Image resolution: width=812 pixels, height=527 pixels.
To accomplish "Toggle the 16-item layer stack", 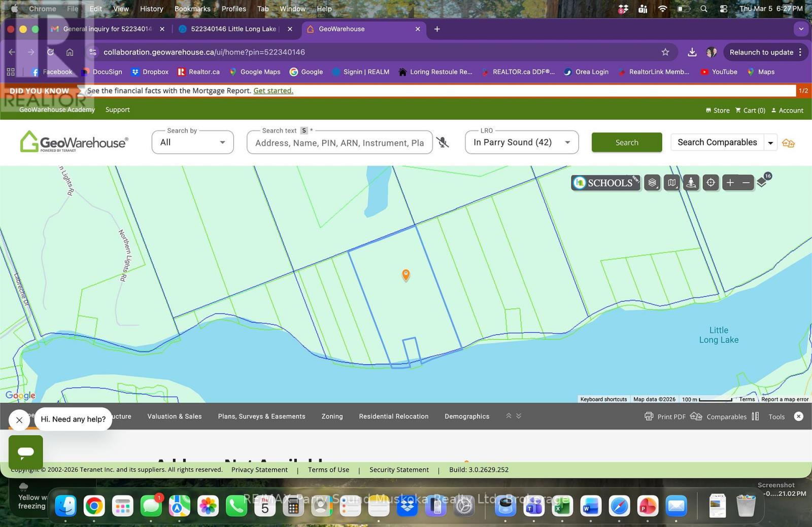I will (762, 182).
